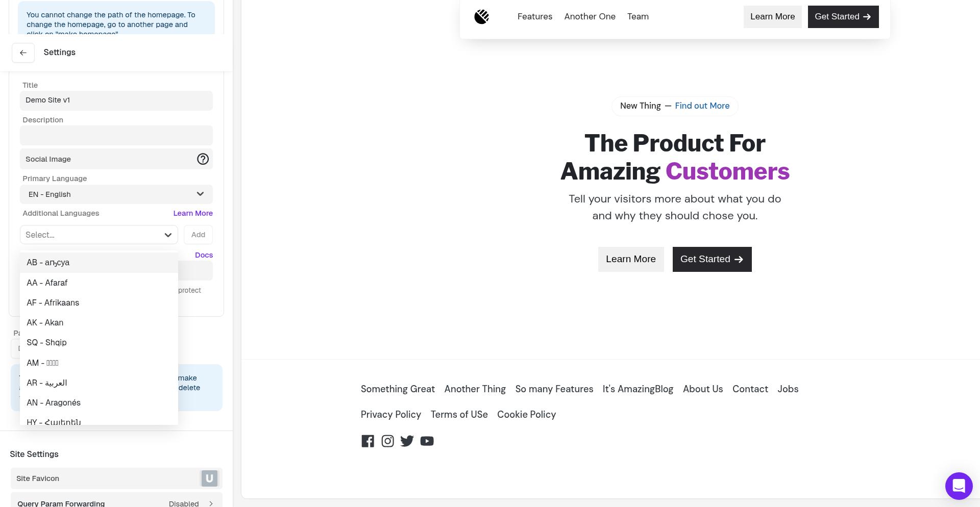980x507 pixels.
Task: Open the Instagram footer icon
Action: point(387,441)
